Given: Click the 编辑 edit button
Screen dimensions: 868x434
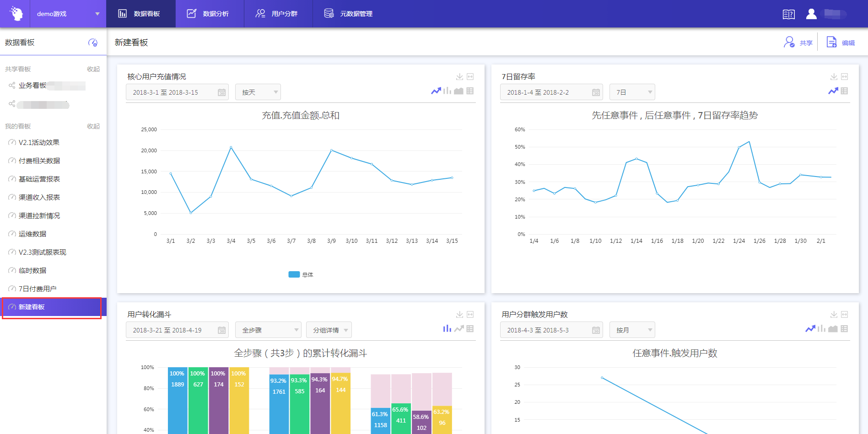Looking at the screenshot, I should coord(841,43).
